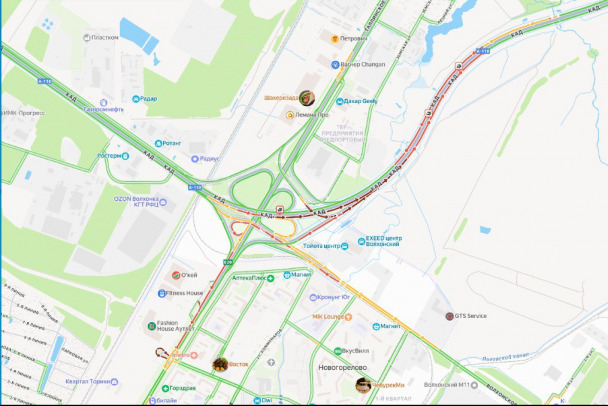Open the ВкусВилл store icon
This screenshot has width=608, height=406.
coord(338,351)
